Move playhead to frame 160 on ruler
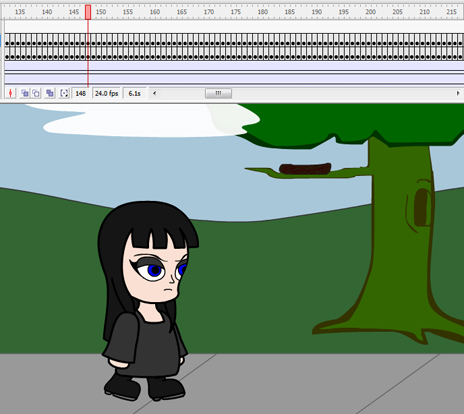464x414 pixels. pos(155,12)
